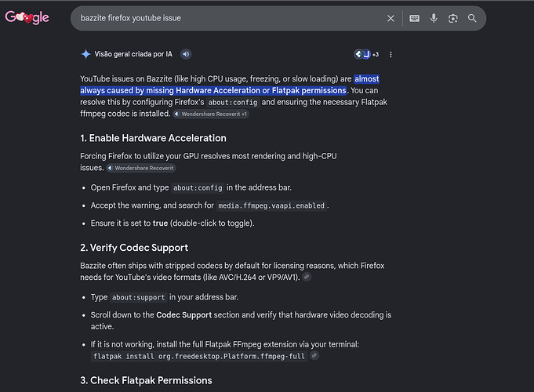This screenshot has width=534, height=392.
Task: Start voice search with microphone icon
Action: [x=434, y=18]
